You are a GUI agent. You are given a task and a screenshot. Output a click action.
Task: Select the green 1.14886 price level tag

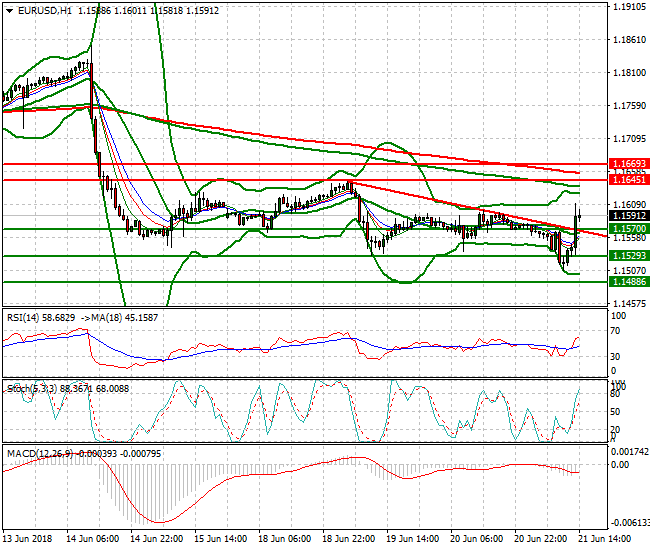tap(629, 282)
